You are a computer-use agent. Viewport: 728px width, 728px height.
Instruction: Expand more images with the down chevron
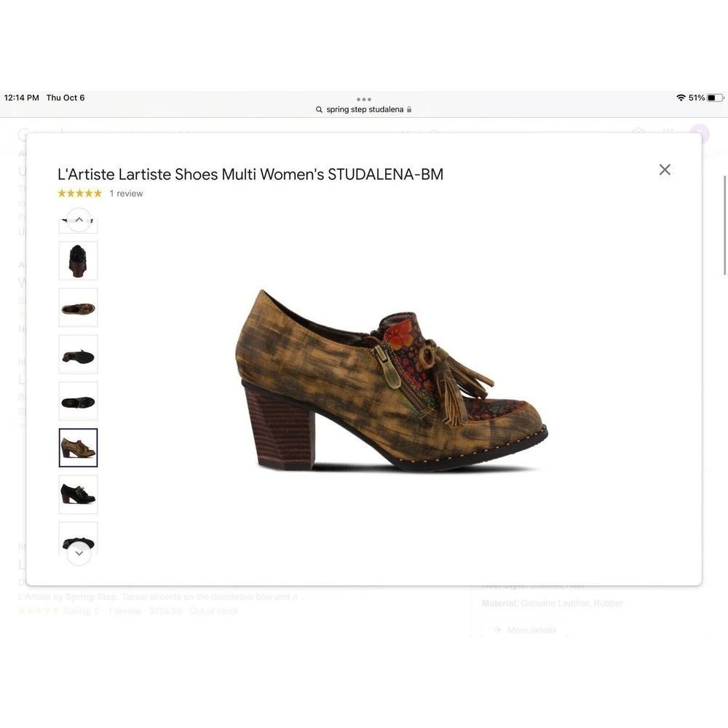point(78,553)
